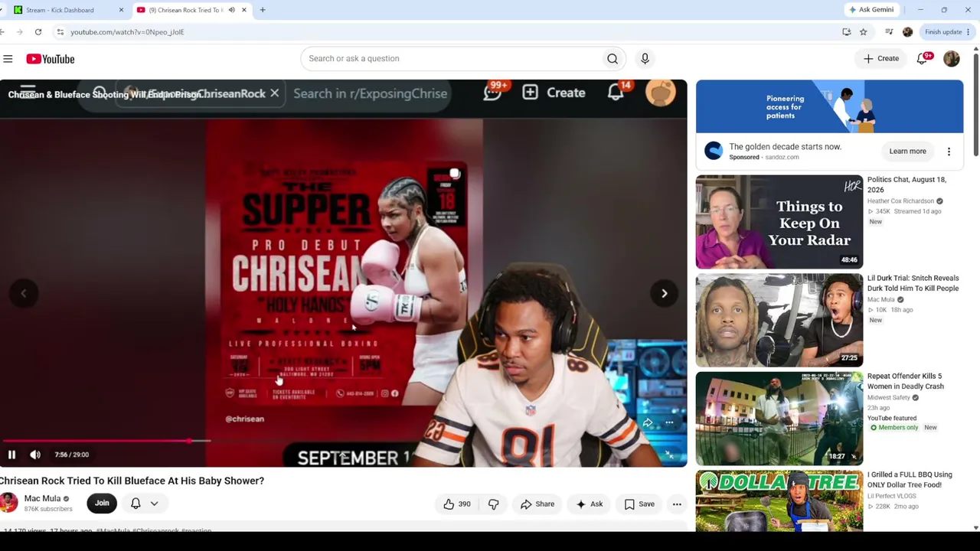Open the Dollar Tree BBQ thumbnail

(779, 501)
